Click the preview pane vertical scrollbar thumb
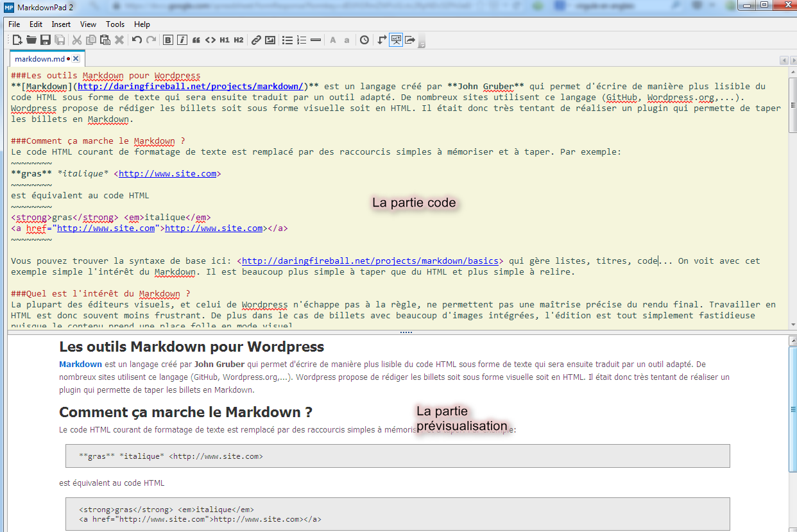The width and height of the screenshot is (797, 532). tap(793, 409)
